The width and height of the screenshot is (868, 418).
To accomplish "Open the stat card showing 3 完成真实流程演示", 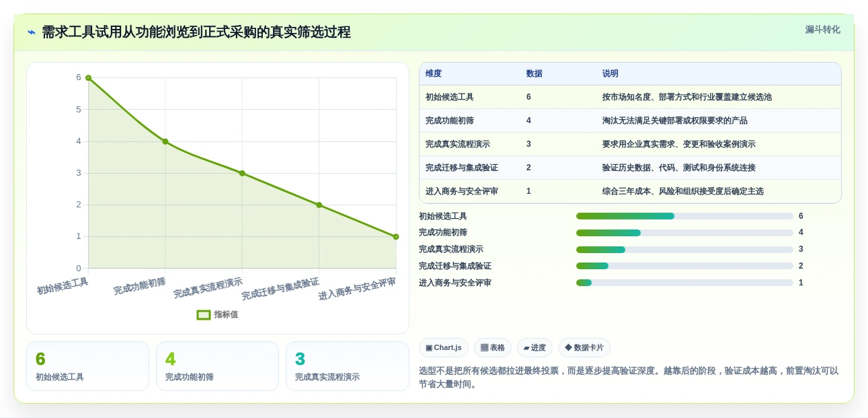I will pos(348,366).
